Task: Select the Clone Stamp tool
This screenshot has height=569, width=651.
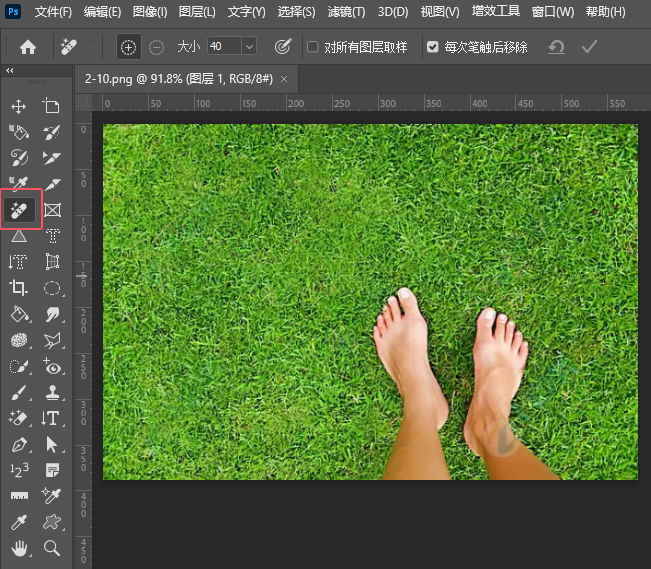Action: coord(52,392)
